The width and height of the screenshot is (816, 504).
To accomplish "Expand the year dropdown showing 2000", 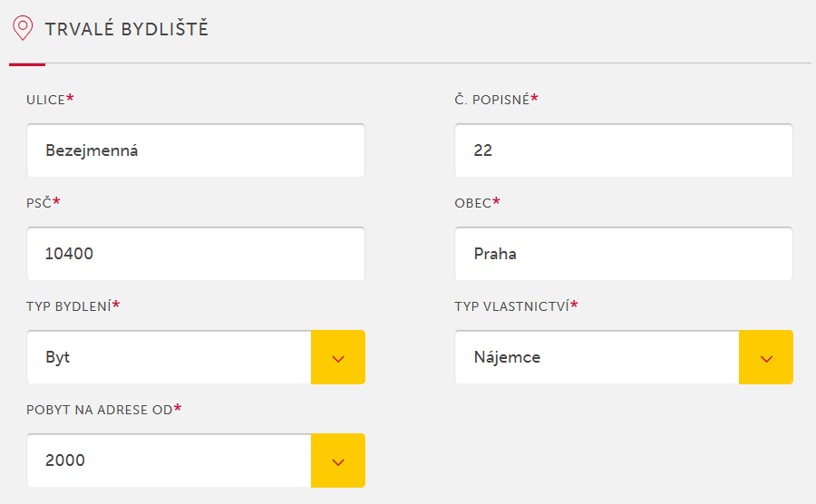I will 196,460.
